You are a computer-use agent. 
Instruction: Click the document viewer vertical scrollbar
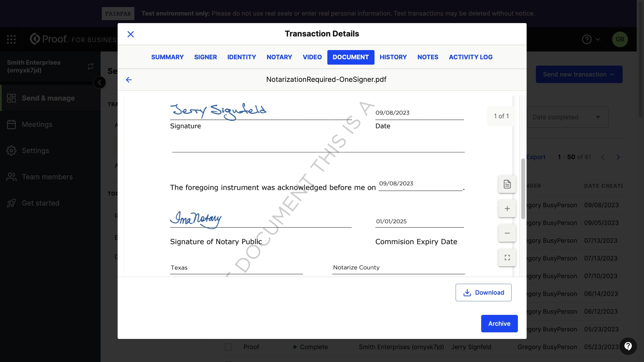click(x=523, y=189)
